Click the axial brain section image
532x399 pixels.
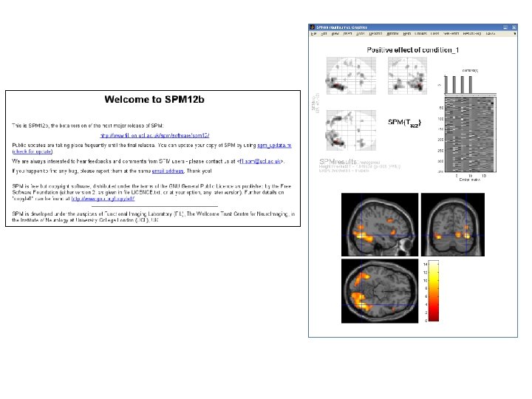[x=380, y=291]
